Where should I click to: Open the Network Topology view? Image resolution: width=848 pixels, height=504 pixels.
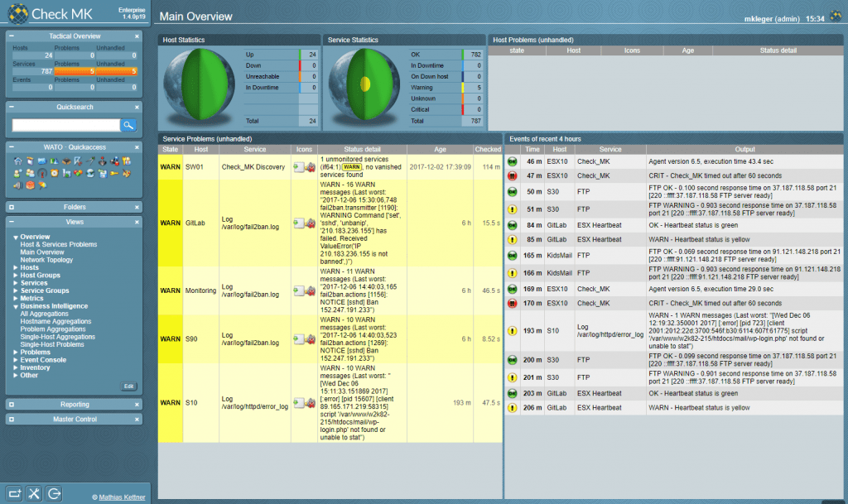coord(46,260)
